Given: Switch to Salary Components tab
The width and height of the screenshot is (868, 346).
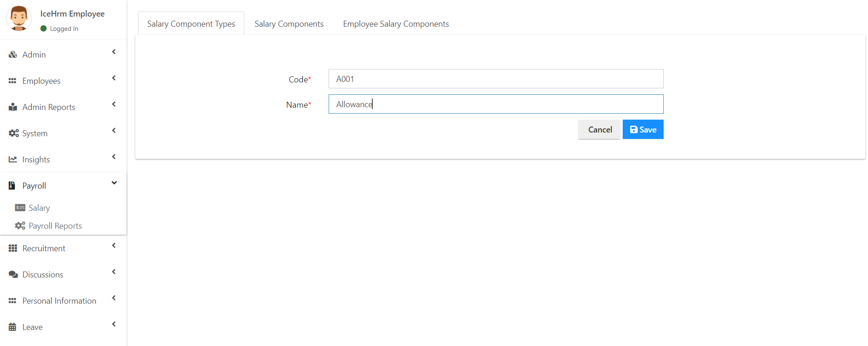Looking at the screenshot, I should (289, 24).
